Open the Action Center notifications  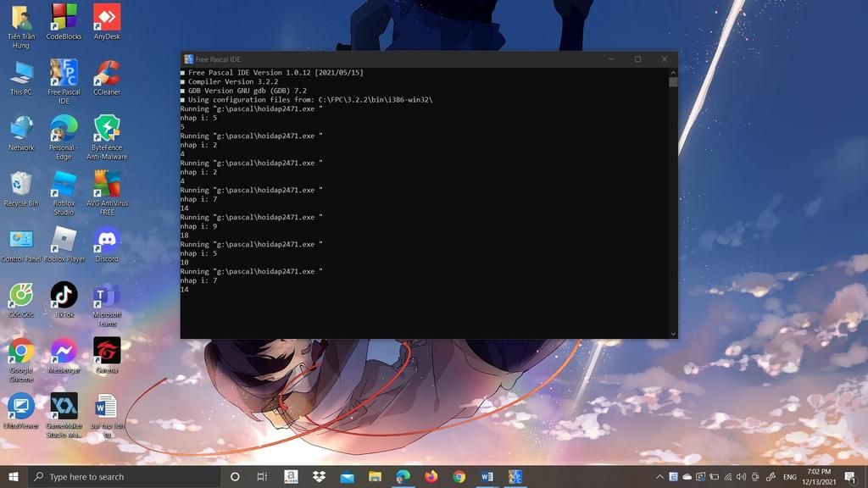851,476
